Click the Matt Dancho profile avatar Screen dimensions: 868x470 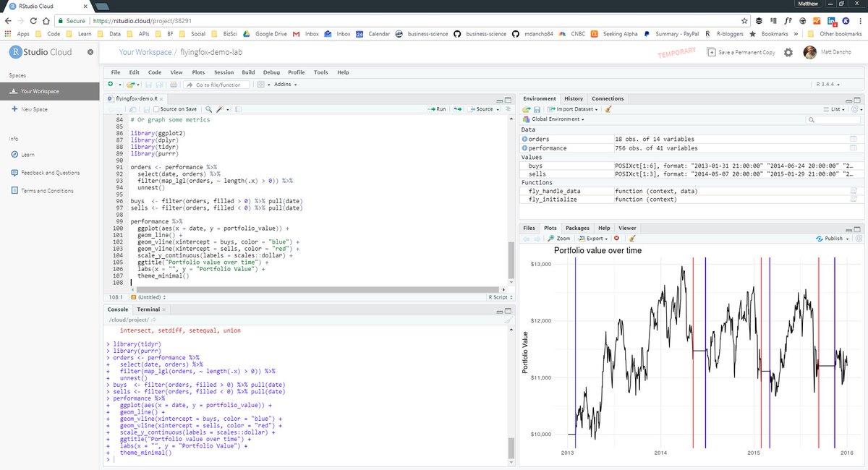point(809,52)
